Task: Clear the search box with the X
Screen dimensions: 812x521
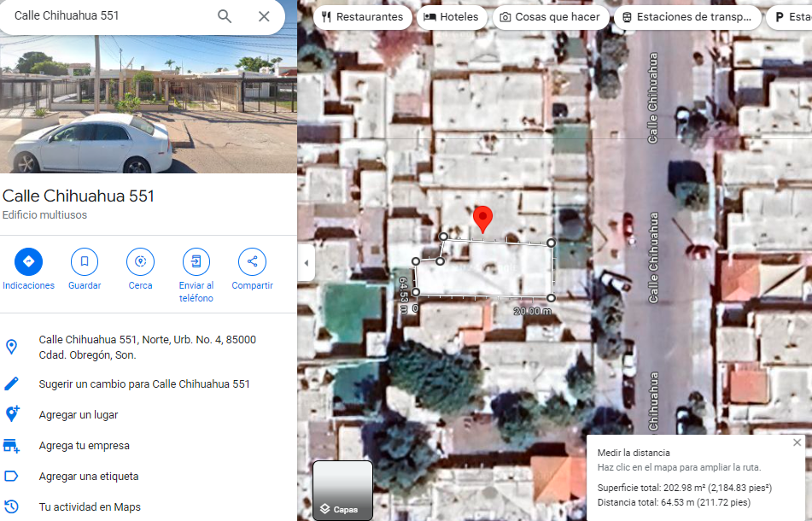Action: (264, 16)
